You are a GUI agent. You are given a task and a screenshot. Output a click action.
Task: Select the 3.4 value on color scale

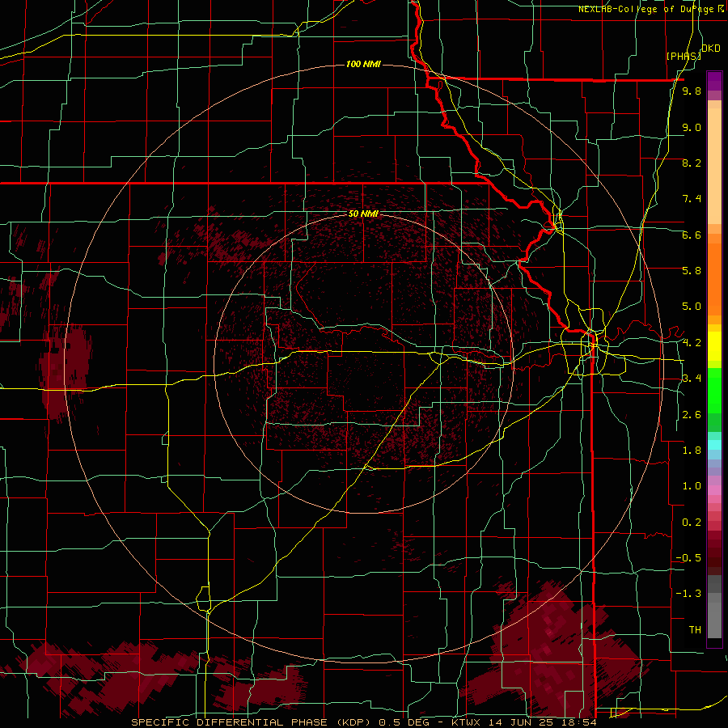pos(692,379)
